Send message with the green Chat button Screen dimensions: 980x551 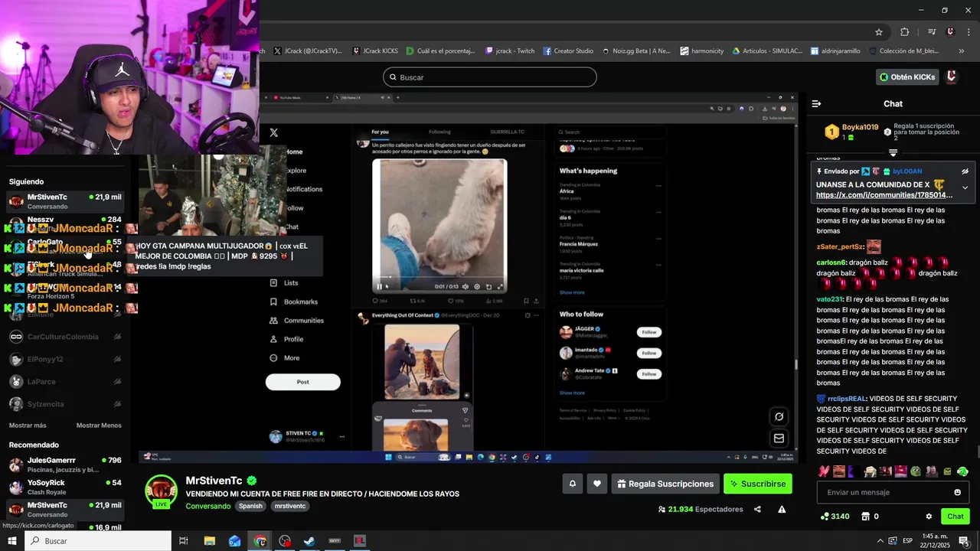[x=955, y=517]
